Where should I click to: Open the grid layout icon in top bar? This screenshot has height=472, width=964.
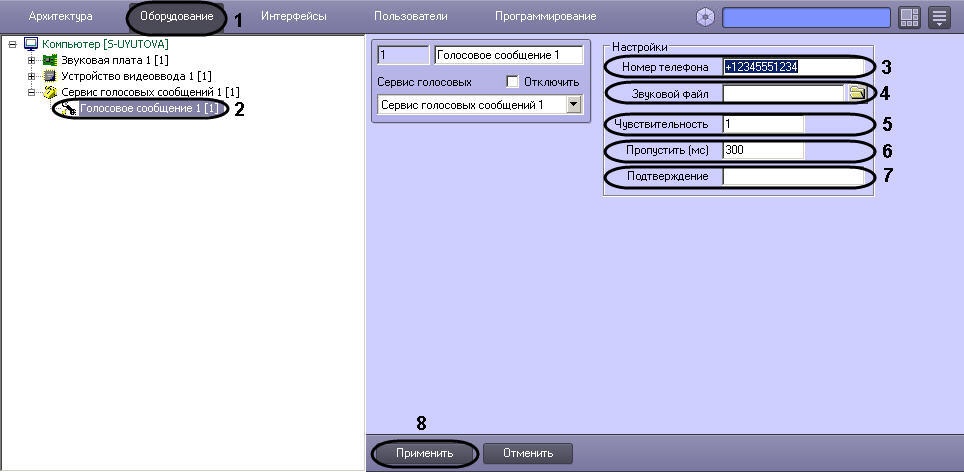[909, 17]
